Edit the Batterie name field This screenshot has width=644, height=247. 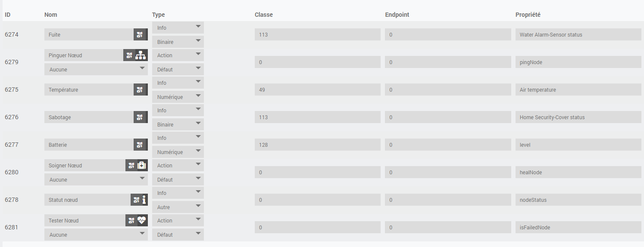[x=89, y=145]
